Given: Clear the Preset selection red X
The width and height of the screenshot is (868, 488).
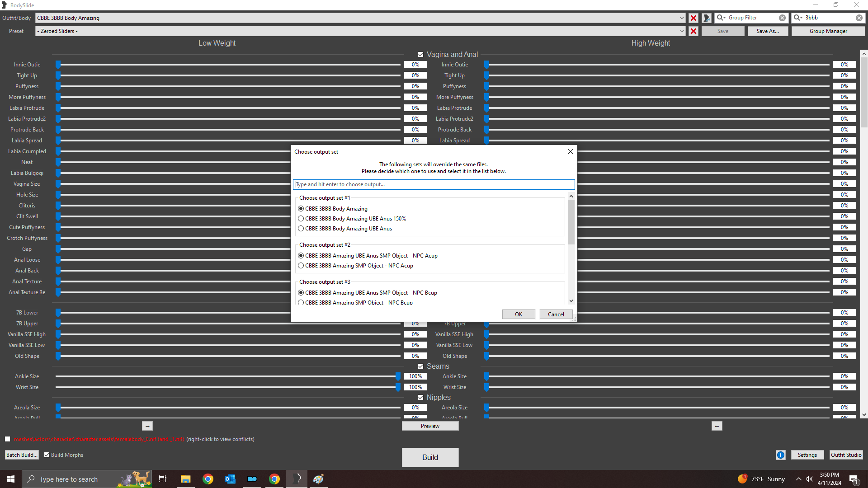Looking at the screenshot, I should 693,31.
